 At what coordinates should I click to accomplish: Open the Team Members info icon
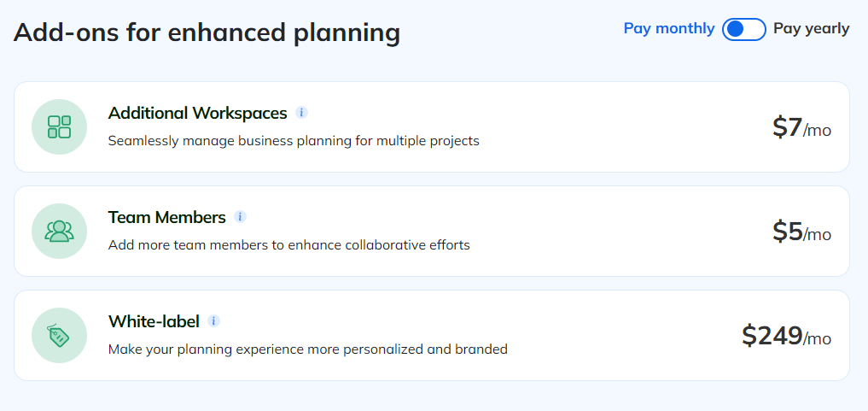click(x=240, y=217)
